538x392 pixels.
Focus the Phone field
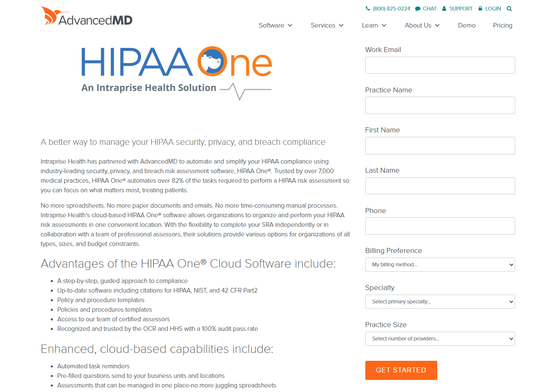pos(440,226)
